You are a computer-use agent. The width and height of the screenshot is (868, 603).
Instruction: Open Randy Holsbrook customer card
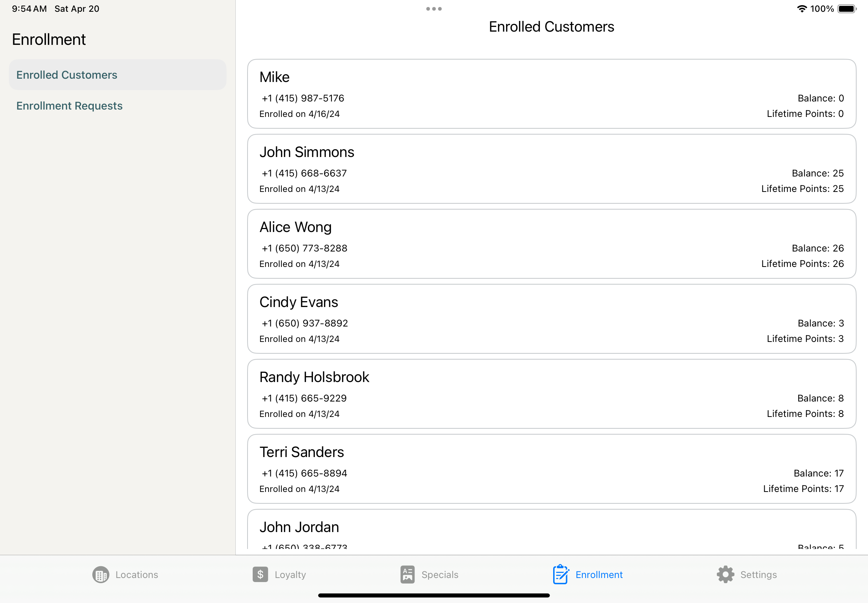coord(551,394)
